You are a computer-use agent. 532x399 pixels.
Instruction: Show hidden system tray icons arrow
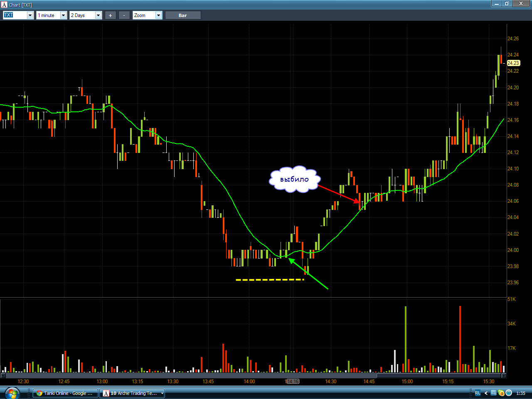(x=486, y=393)
